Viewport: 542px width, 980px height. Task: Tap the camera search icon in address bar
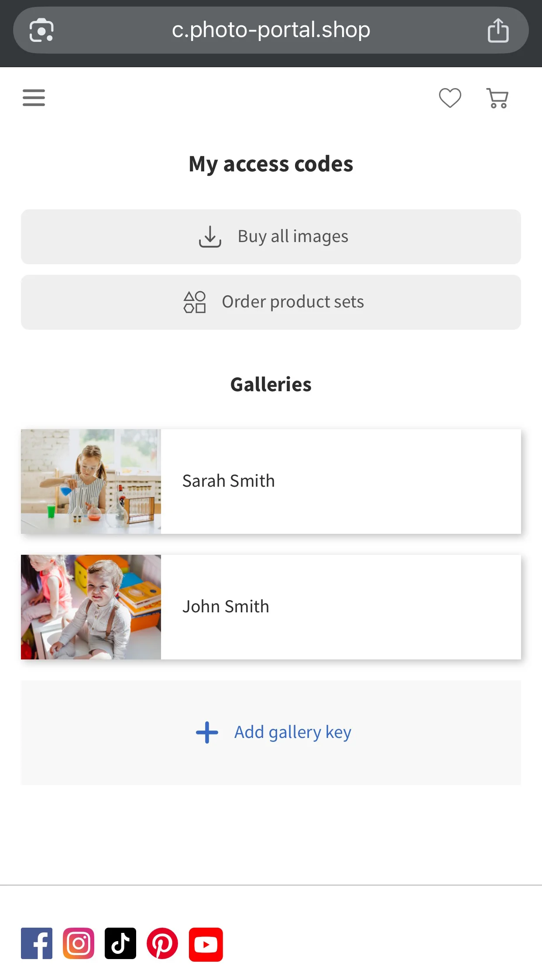(x=41, y=31)
